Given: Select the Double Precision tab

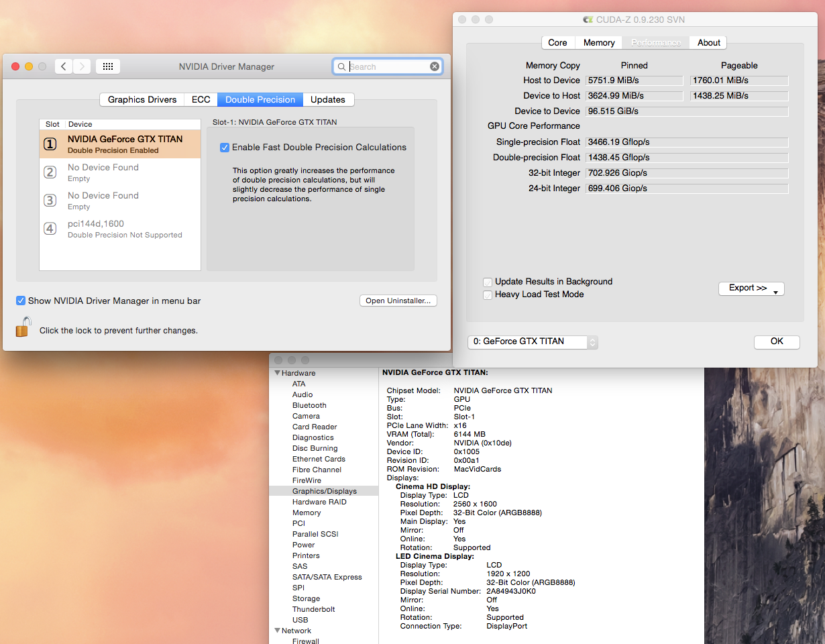Looking at the screenshot, I should coord(260,99).
